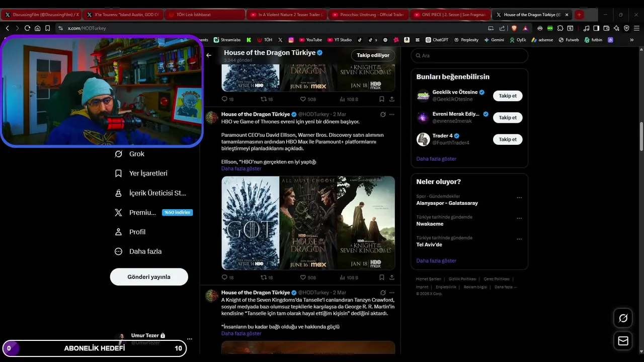Bookmark this page in the address bar
Screen dimensions: 644x362
(47, 28)
